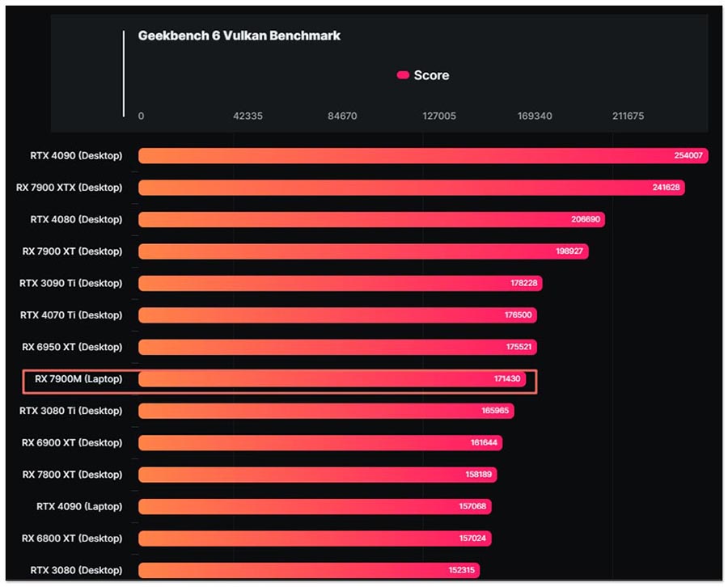The height and width of the screenshot is (587, 728).
Task: Click the 127005 axis tick label
Action: pyautogui.click(x=439, y=116)
